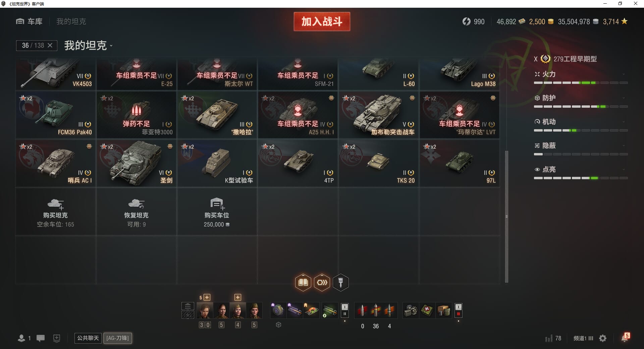Open the notifications bell icon
This screenshot has height=349, width=644.
625,338
